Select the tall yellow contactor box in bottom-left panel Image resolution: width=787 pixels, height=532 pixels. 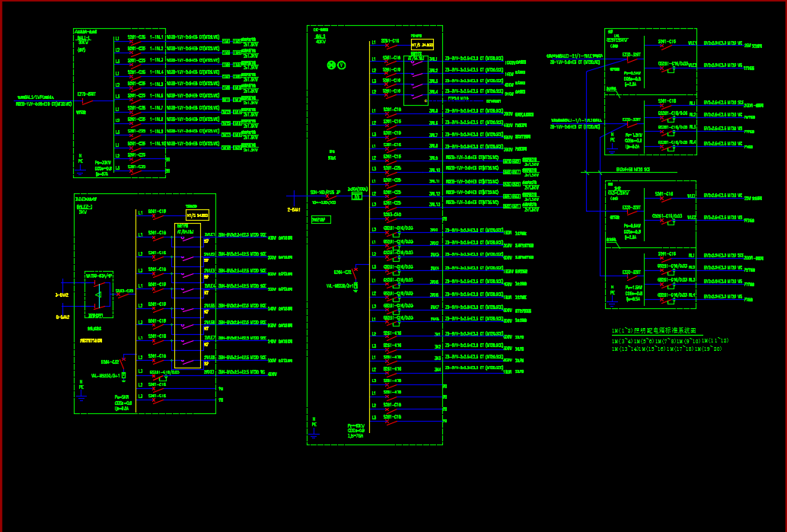(188, 295)
